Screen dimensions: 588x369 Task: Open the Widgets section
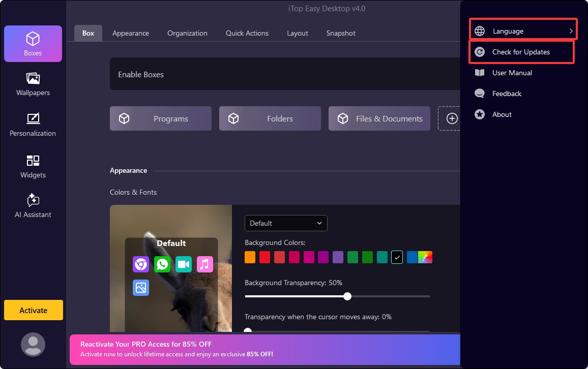[33, 166]
